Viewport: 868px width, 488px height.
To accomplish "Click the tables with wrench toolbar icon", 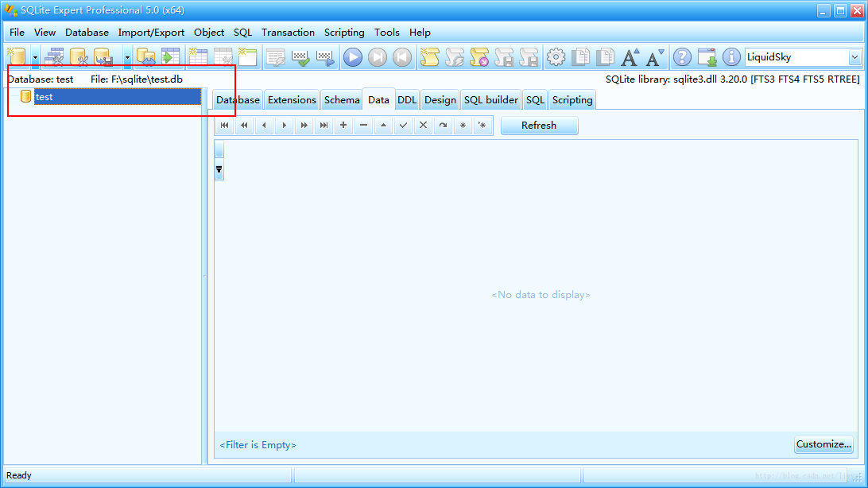I will pyautogui.click(x=54, y=57).
